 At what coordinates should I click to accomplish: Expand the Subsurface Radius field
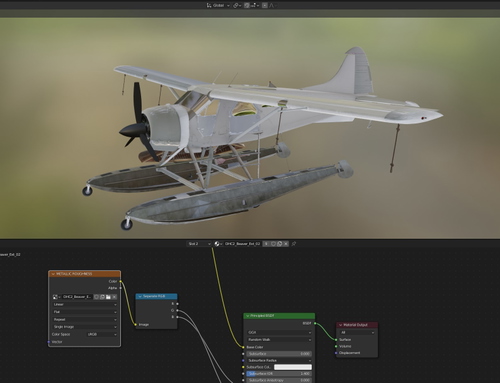[279, 360]
